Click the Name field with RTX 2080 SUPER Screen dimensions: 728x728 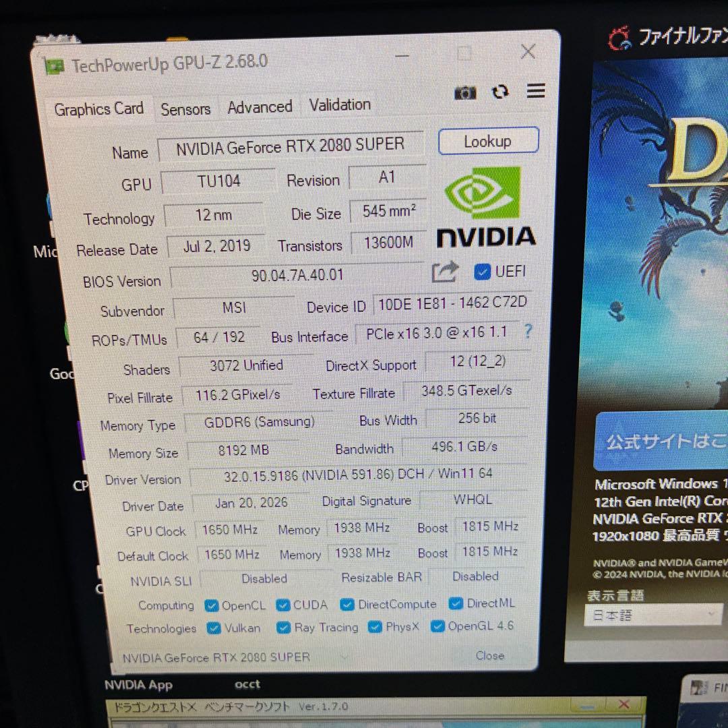click(x=291, y=147)
